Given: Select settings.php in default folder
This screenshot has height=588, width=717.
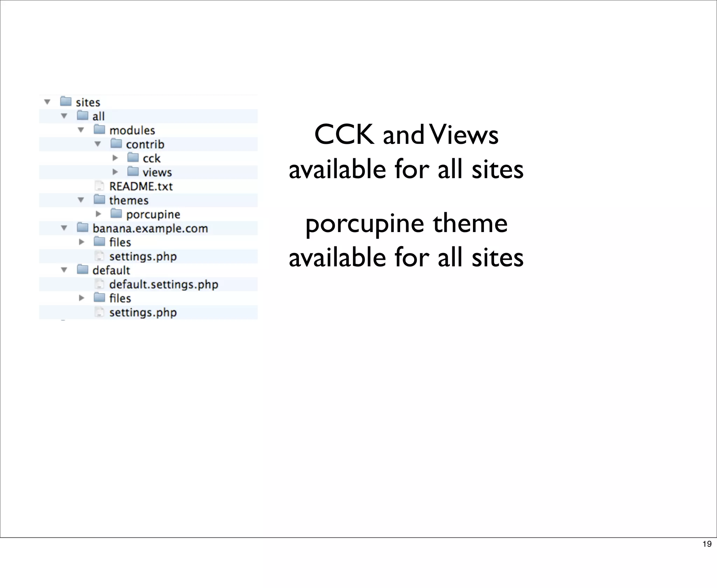Looking at the screenshot, I should [143, 312].
